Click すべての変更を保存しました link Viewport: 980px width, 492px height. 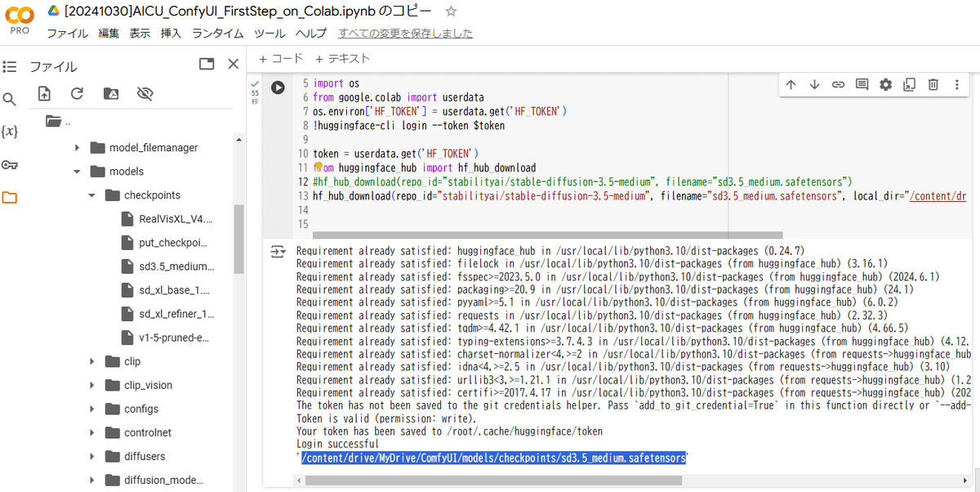click(x=405, y=34)
